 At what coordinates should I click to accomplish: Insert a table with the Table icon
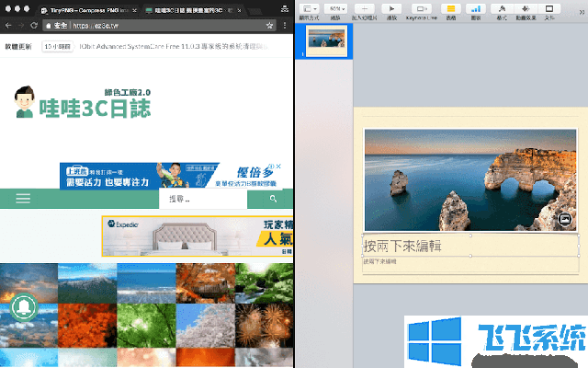click(450, 8)
